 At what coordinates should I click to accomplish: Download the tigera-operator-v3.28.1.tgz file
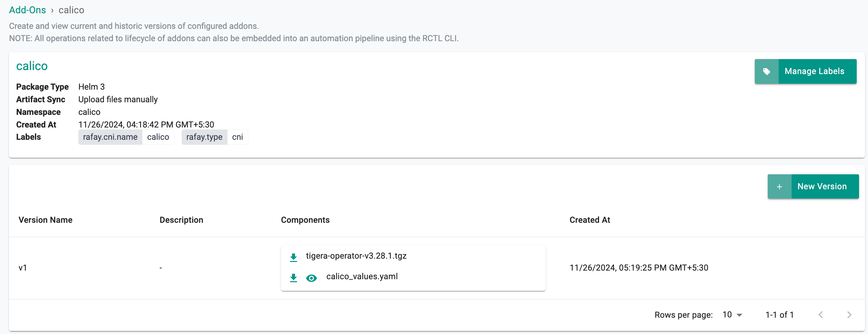coord(294,257)
